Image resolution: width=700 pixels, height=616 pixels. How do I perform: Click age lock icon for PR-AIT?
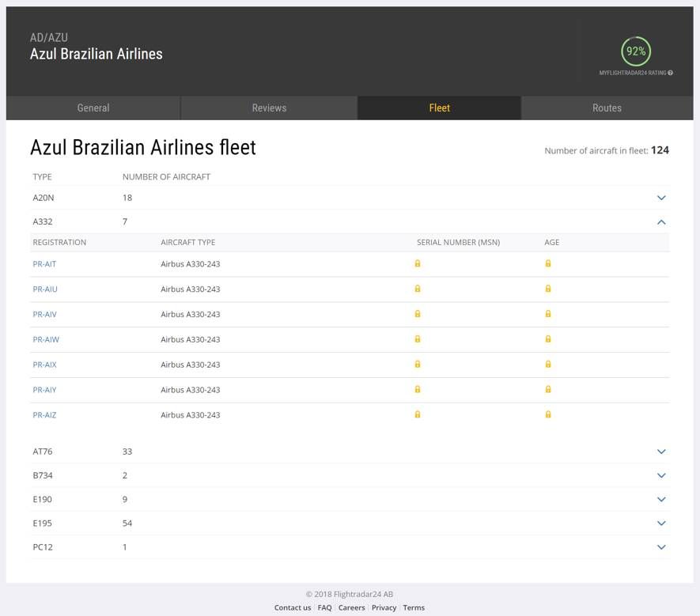(548, 263)
